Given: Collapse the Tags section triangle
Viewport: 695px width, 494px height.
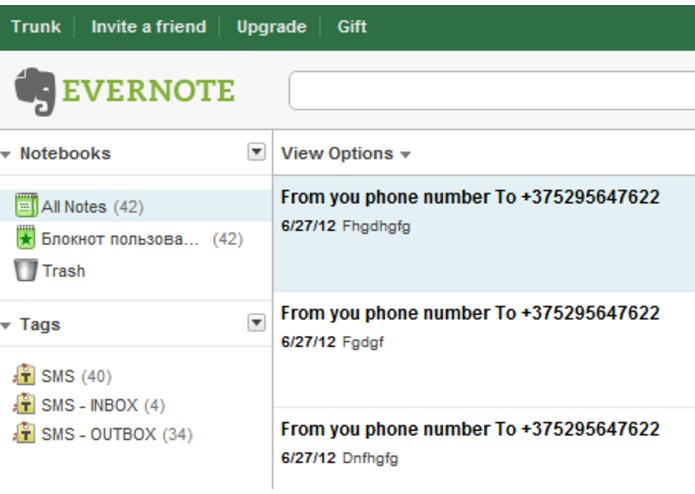Looking at the screenshot, I should pos(6,326).
